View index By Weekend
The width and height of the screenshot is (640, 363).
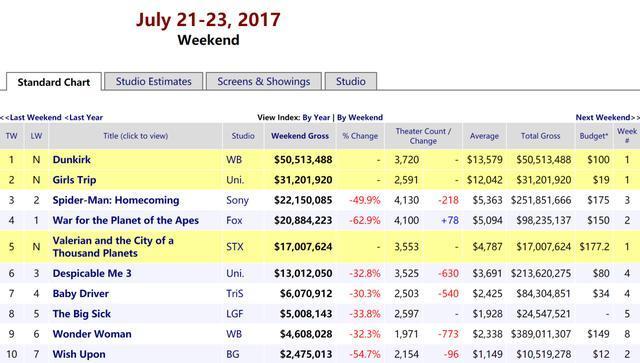pos(360,118)
